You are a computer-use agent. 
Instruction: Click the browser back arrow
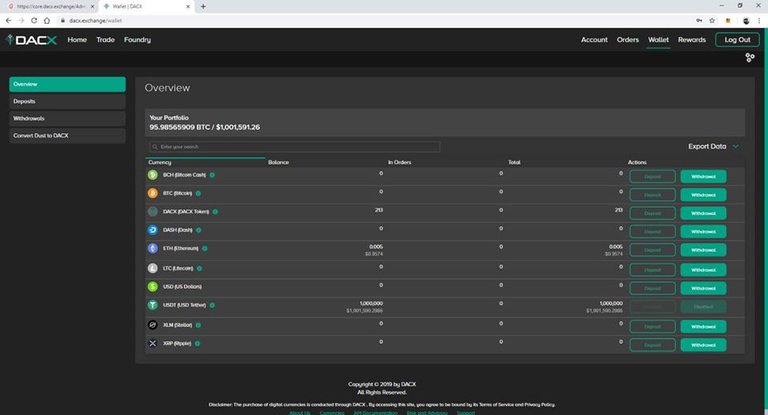coord(8,21)
